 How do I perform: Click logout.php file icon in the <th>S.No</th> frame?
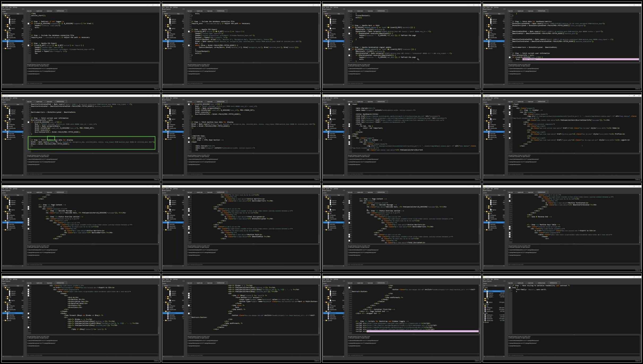click(x=8, y=317)
